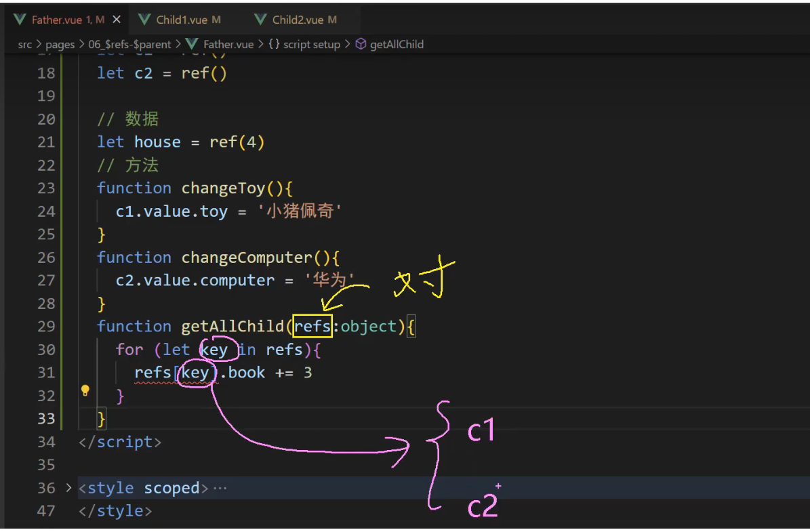The image size is (810, 532).
Task: Click the Vue icon in the breadcrumb
Action: tap(192, 45)
